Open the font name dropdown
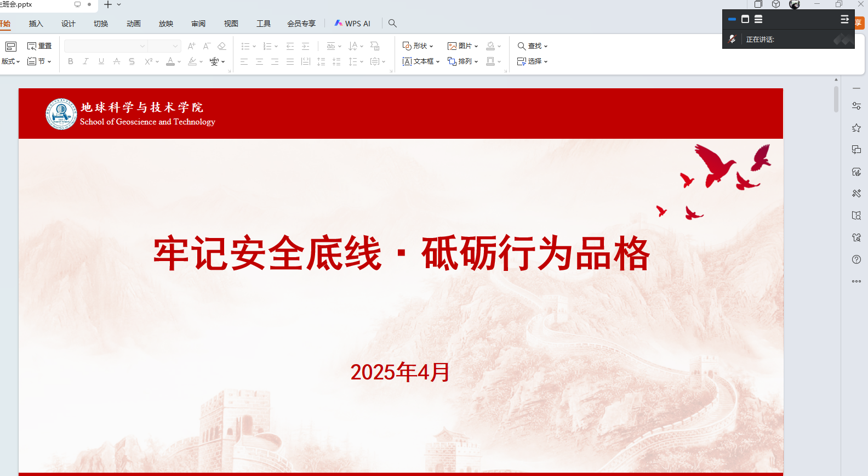Viewport: 868px width, 476px height. 142,46
